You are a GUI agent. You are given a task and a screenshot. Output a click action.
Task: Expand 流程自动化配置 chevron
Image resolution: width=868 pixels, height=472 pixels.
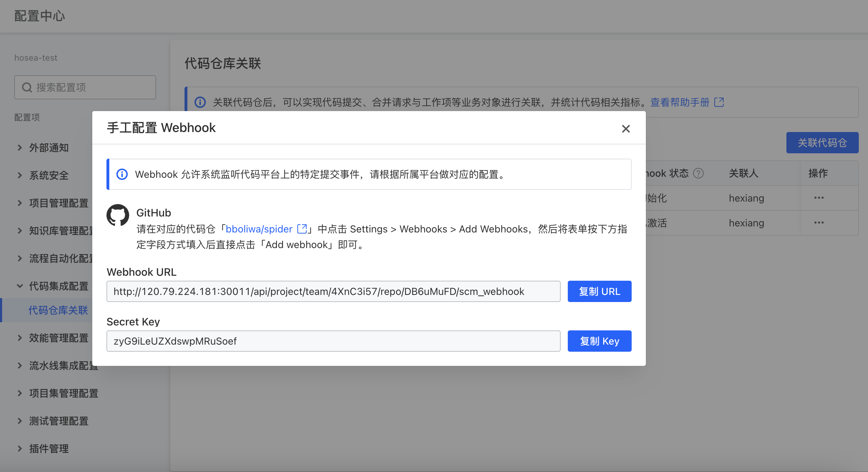tap(20, 258)
